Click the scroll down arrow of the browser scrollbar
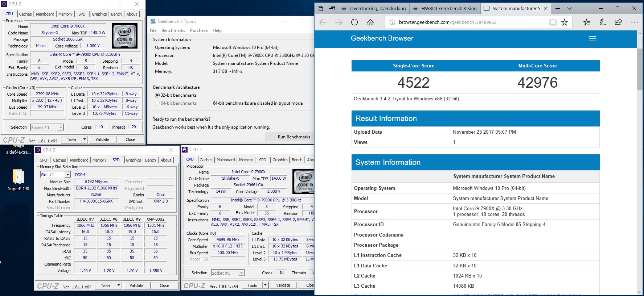This screenshot has height=296, width=644. (x=640, y=292)
